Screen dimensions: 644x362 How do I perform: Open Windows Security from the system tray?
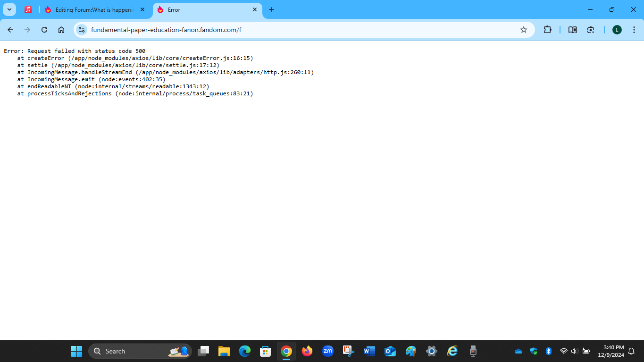pos(534,351)
